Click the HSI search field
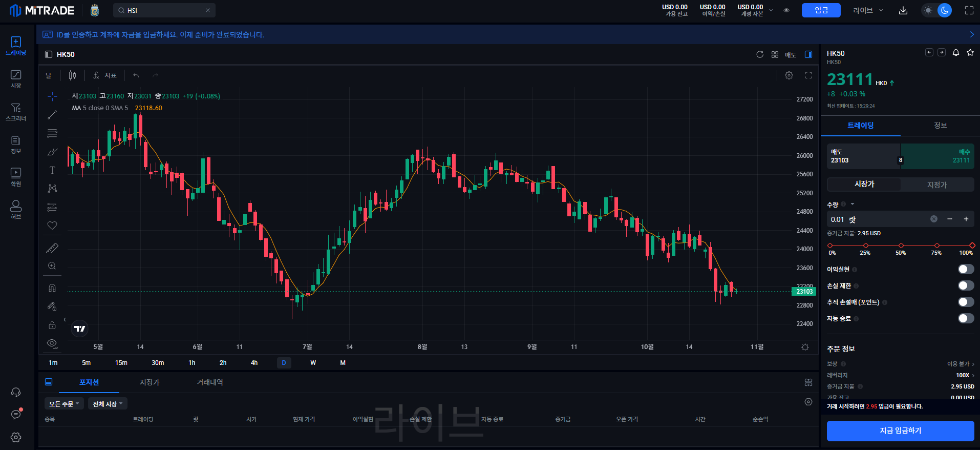This screenshot has width=980, height=450. tap(164, 10)
